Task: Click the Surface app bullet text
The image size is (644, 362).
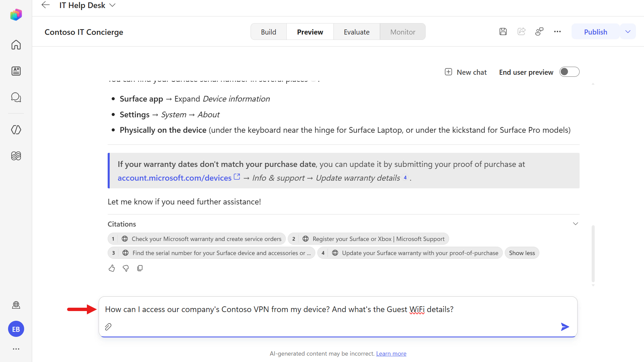Action: click(195, 99)
